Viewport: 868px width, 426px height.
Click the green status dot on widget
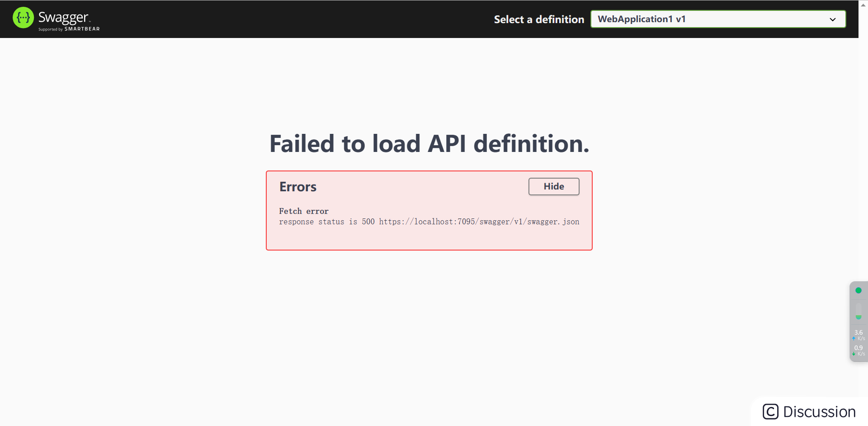click(859, 290)
